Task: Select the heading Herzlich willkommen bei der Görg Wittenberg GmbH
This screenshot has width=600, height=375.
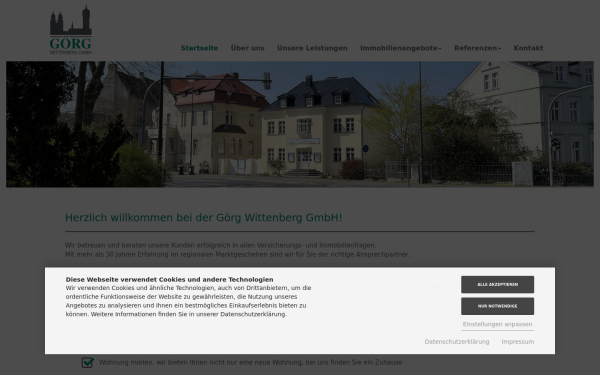Action: click(x=204, y=218)
